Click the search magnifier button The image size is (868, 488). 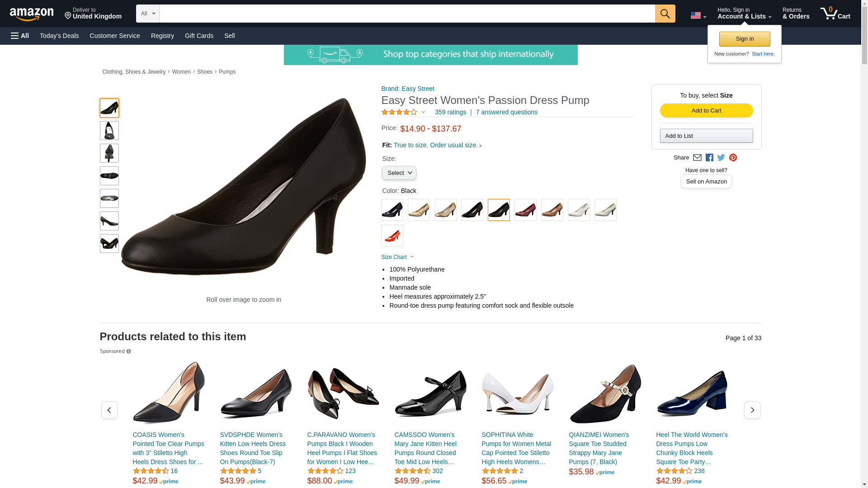click(665, 14)
